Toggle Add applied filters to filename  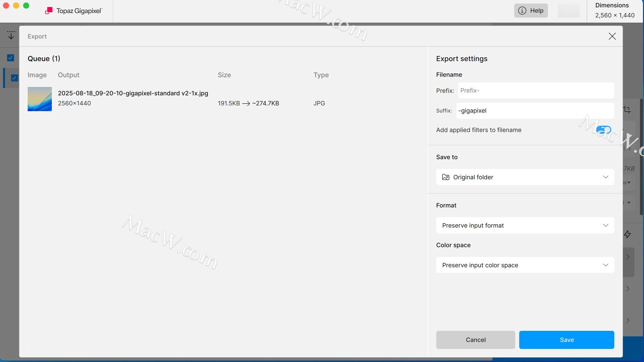(603, 130)
